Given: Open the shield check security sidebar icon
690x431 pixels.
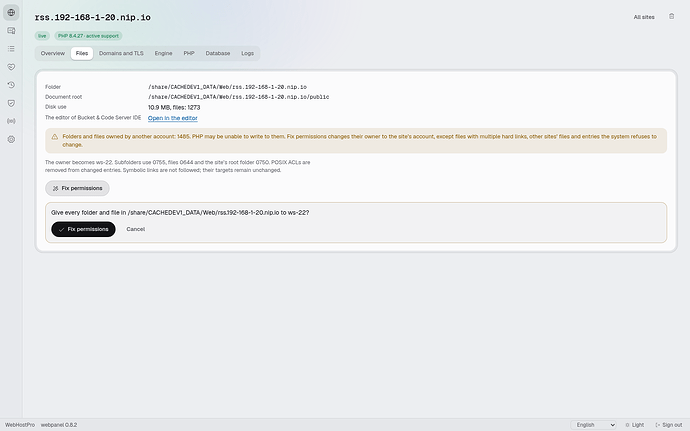Looking at the screenshot, I should (11, 103).
